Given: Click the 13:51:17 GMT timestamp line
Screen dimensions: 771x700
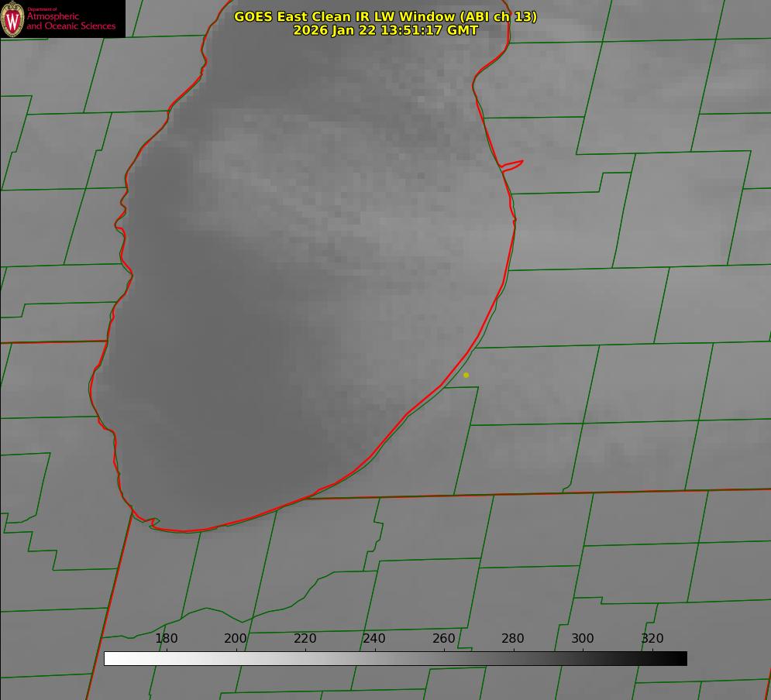Looking at the screenshot, I should pyautogui.click(x=385, y=30).
